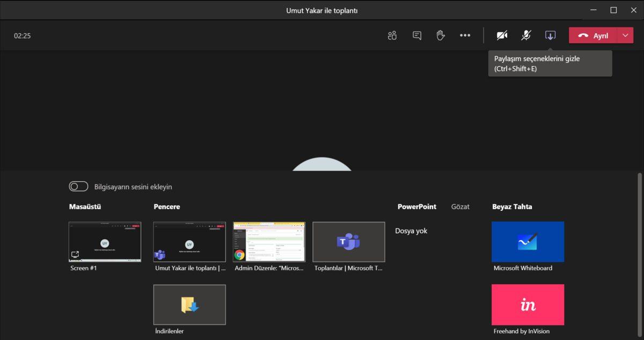Share the Umut Yakar ile toplantı window
This screenshot has height=340, width=644.
pos(189,241)
